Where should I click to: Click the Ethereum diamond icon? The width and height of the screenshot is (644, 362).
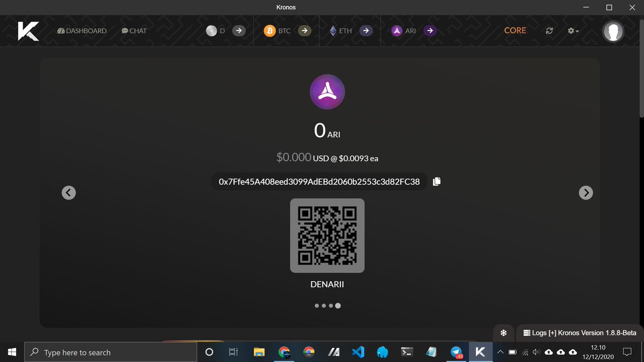coord(333,31)
